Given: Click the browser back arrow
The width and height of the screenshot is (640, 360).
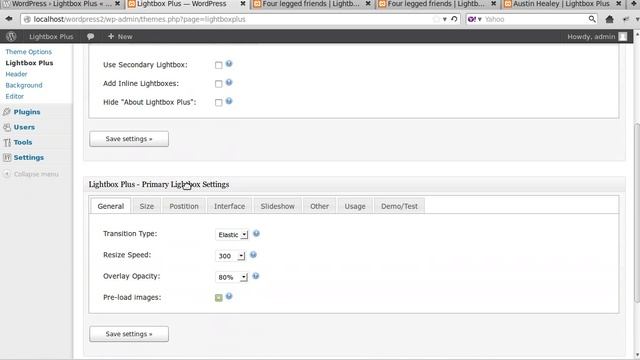Looking at the screenshot, I should (9, 19).
